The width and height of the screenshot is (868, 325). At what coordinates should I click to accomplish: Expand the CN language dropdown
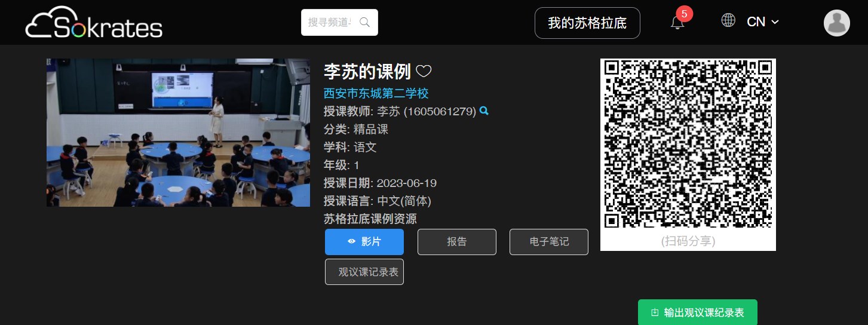tap(763, 22)
